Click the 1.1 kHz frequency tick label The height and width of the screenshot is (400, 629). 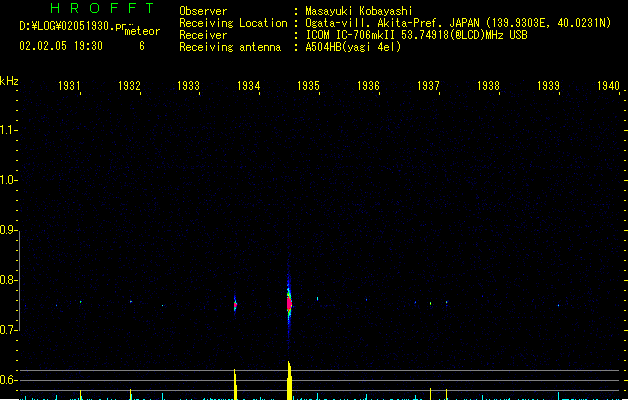[7, 130]
